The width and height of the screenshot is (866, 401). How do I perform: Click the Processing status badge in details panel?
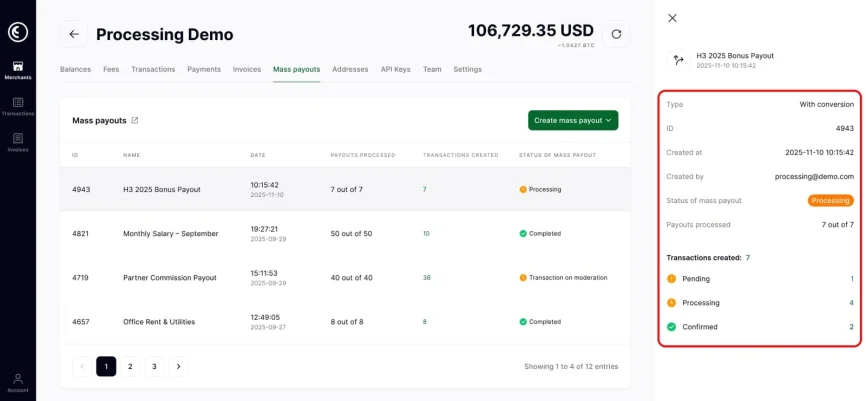pyautogui.click(x=830, y=200)
